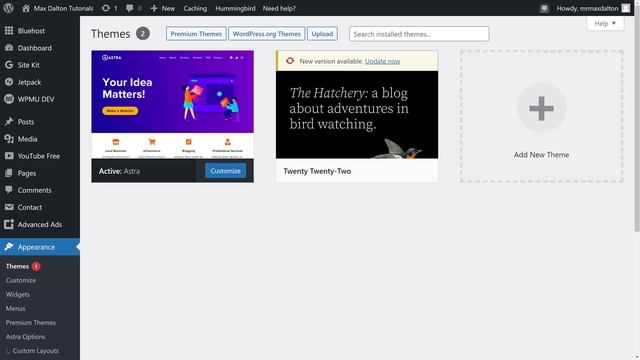Image resolution: width=640 pixels, height=360 pixels.
Task: Click the Twenty Twenty-Two theme name
Action: point(317,171)
